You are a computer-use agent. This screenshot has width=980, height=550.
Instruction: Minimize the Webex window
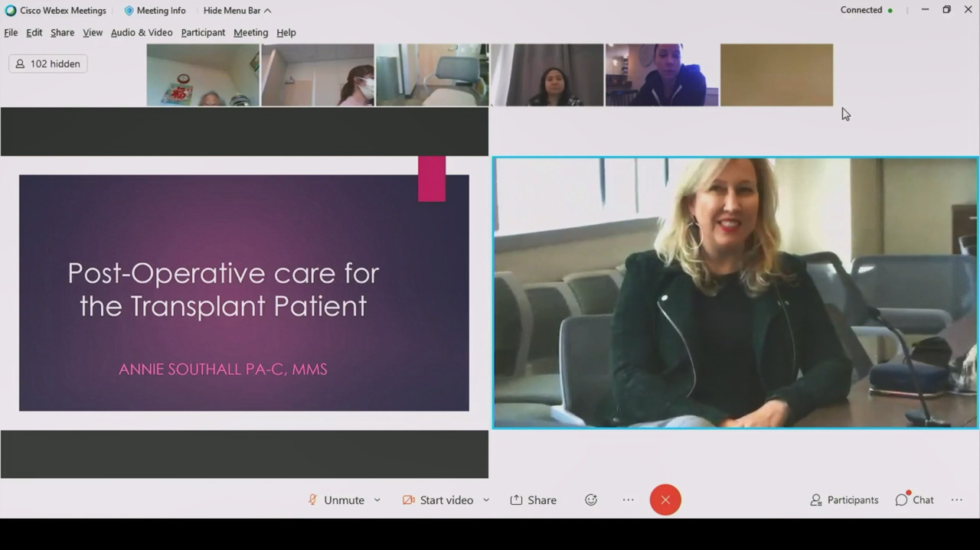pyautogui.click(x=925, y=10)
